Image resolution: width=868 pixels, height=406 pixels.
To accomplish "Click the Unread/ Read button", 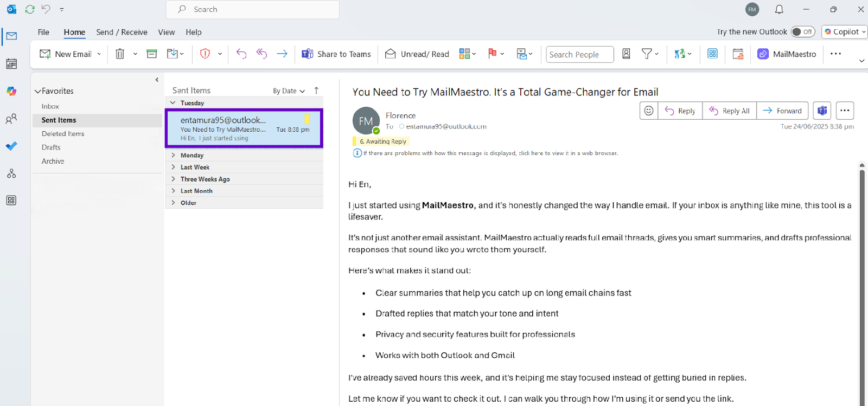I will tap(417, 54).
